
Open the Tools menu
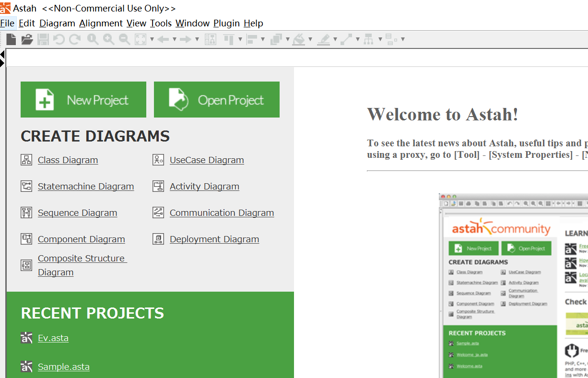(x=161, y=23)
